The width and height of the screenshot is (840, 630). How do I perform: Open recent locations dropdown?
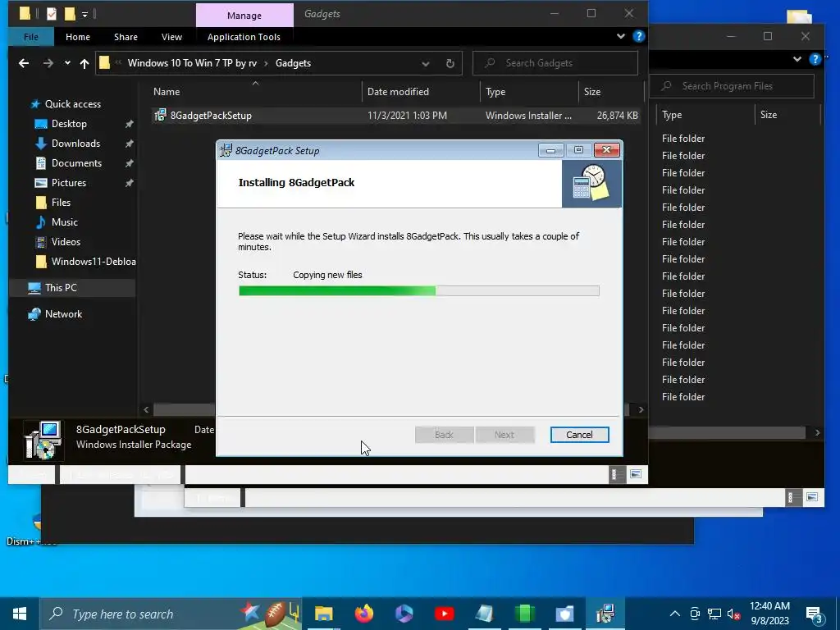point(67,63)
